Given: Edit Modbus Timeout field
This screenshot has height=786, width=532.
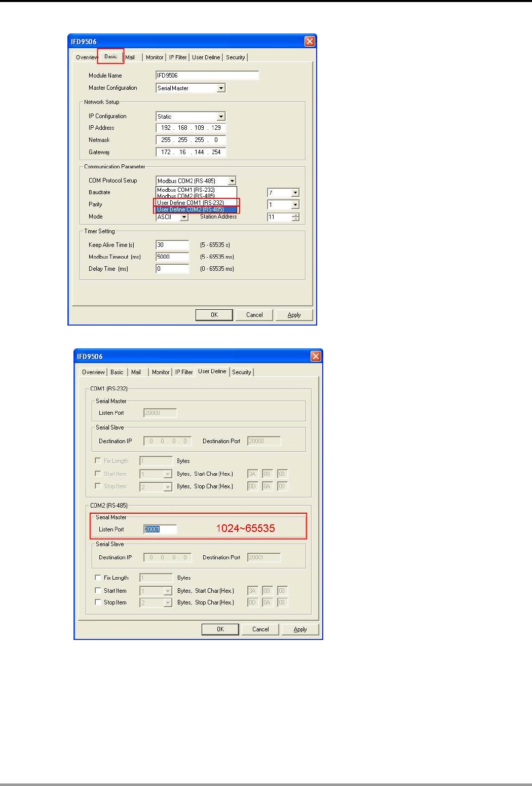Looking at the screenshot, I should [172, 257].
